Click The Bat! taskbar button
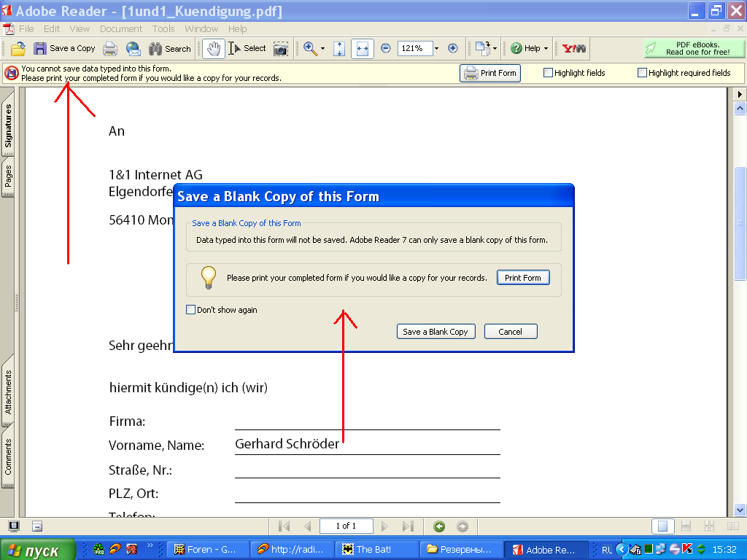 (376, 550)
